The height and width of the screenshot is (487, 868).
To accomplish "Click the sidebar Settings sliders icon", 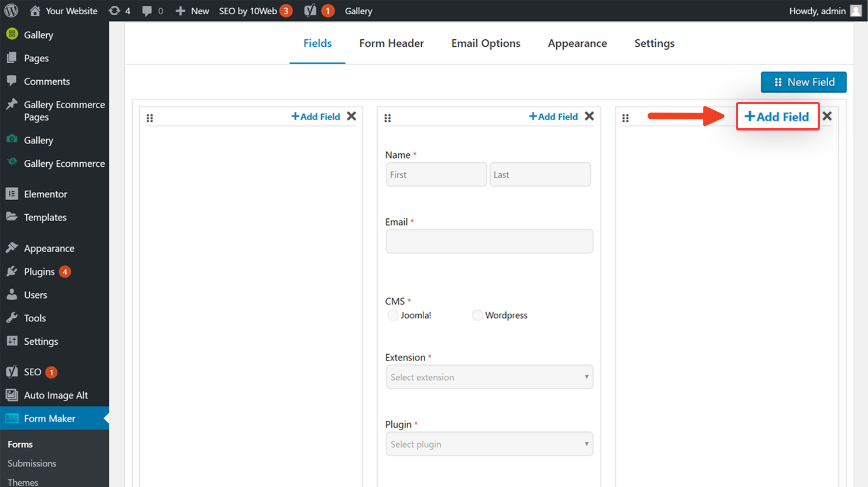I will 12,341.
